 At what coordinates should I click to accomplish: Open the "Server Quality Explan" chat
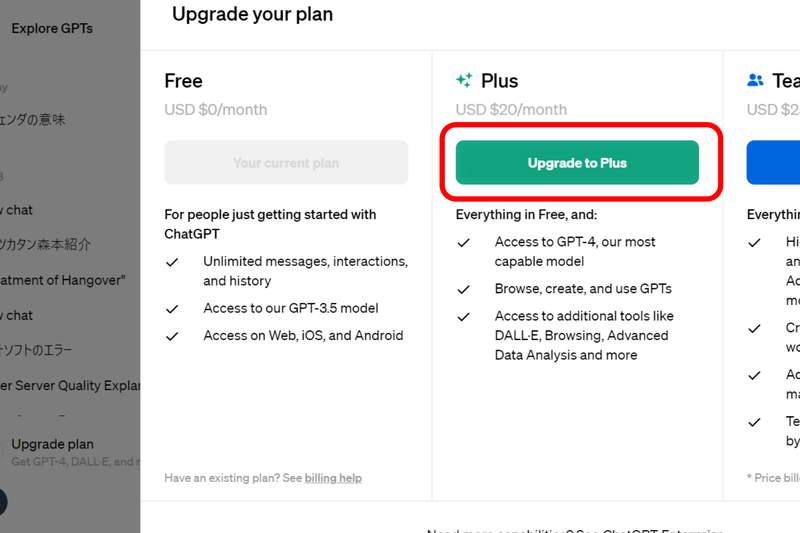pos(70,385)
